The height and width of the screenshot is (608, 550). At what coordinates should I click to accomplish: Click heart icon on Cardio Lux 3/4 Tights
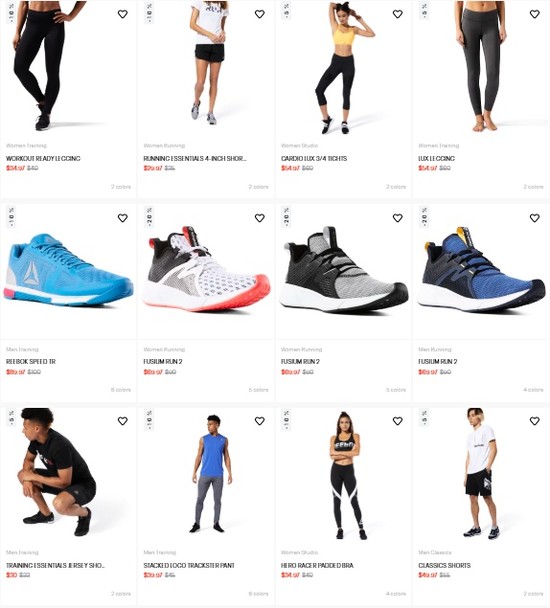[x=398, y=14]
